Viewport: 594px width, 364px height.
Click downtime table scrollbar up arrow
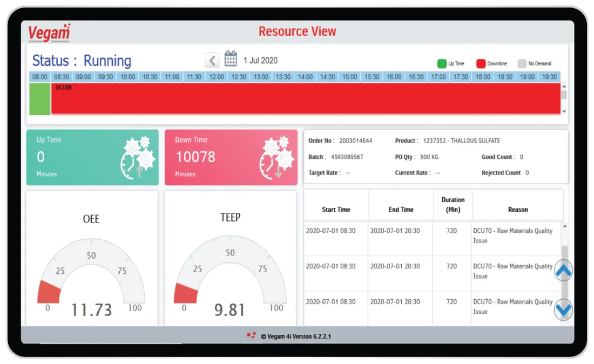tap(565, 226)
